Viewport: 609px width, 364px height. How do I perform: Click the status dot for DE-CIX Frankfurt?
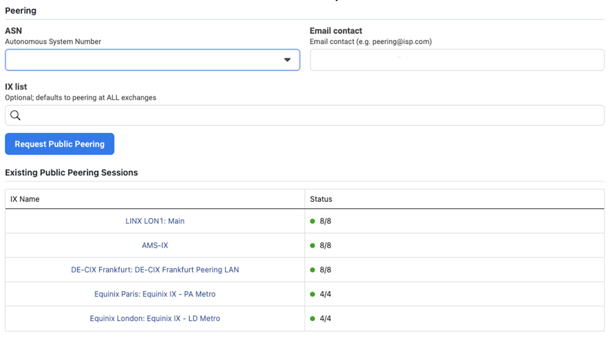coord(313,270)
